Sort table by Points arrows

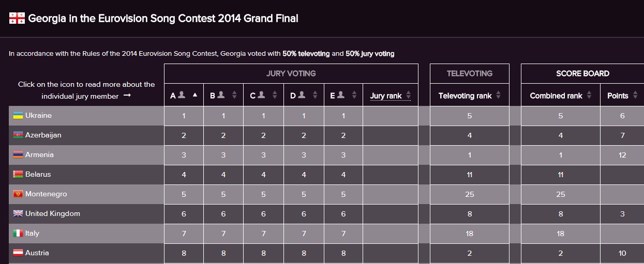point(635,96)
